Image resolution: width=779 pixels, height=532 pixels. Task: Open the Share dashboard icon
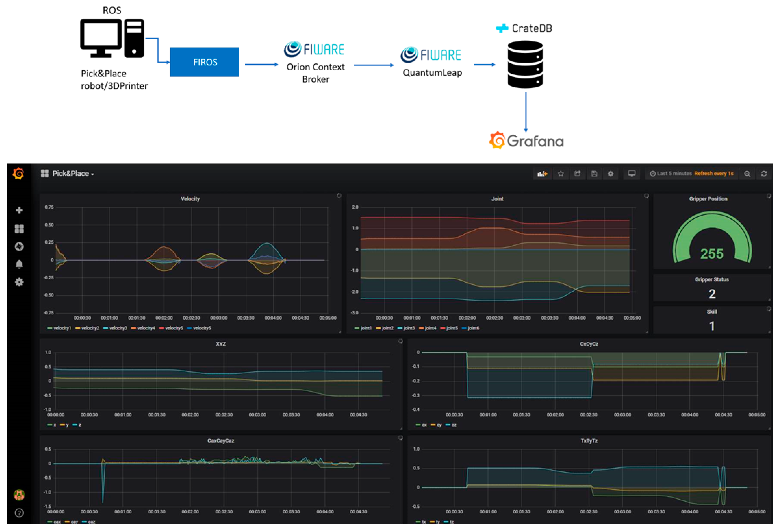(577, 174)
